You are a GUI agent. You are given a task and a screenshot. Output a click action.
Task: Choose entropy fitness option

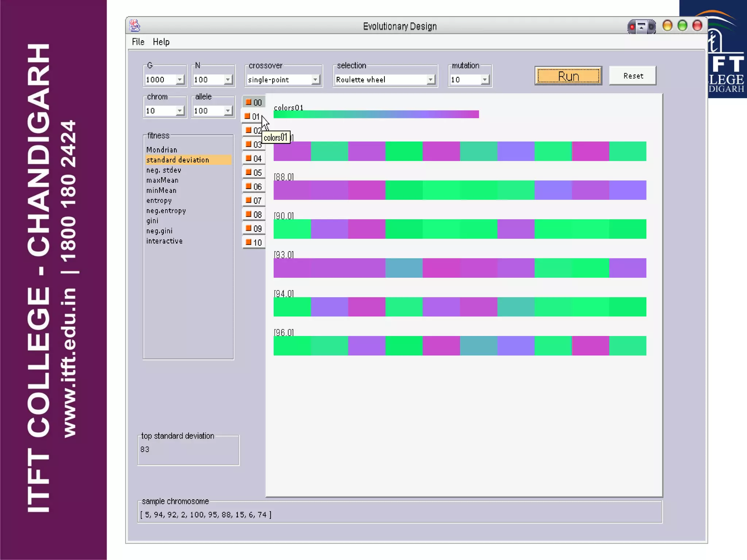click(159, 201)
